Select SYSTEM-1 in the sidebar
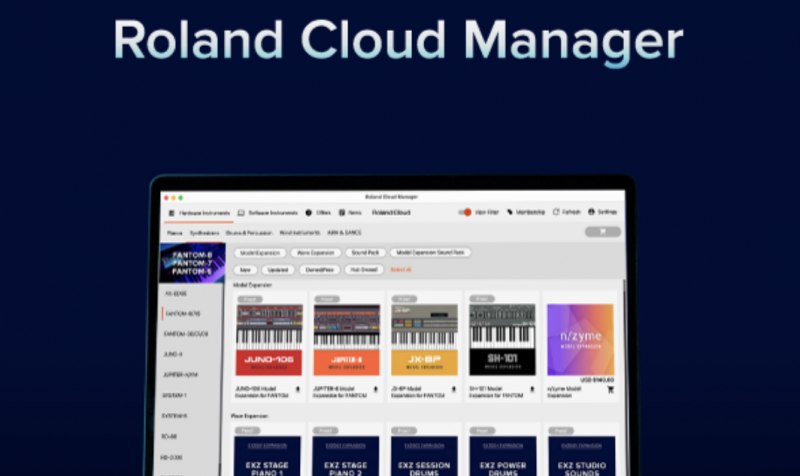 [x=174, y=395]
